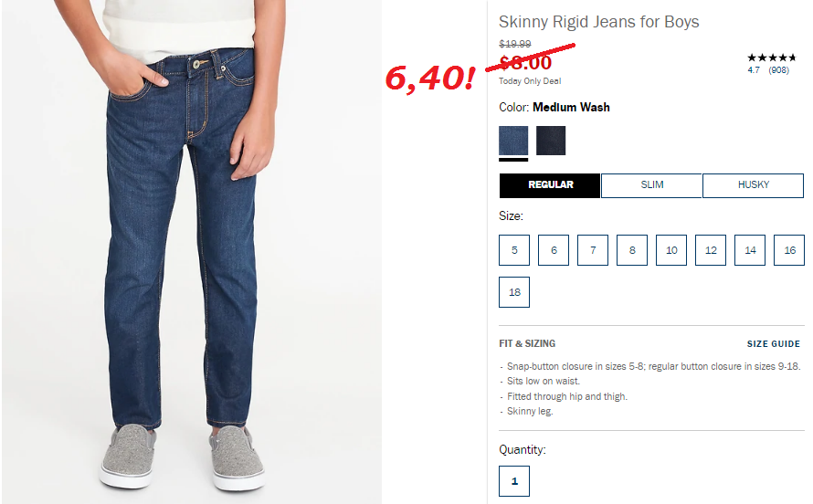This screenshot has width=813, height=504.
Task: Click the star rating icons
Action: click(x=772, y=58)
